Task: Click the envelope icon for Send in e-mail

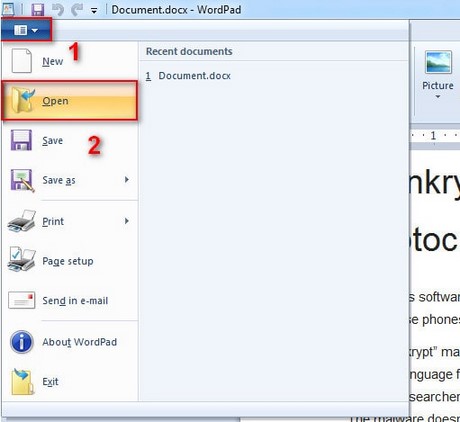Action: [21, 300]
